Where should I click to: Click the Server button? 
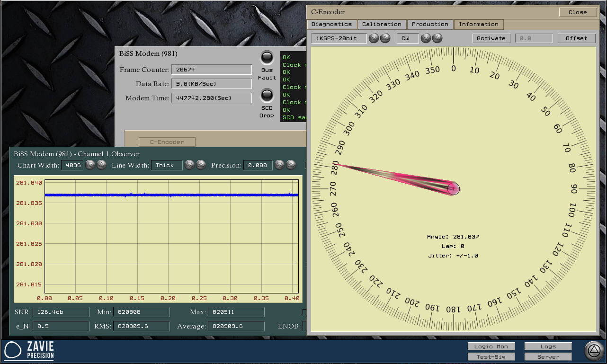(x=548, y=357)
